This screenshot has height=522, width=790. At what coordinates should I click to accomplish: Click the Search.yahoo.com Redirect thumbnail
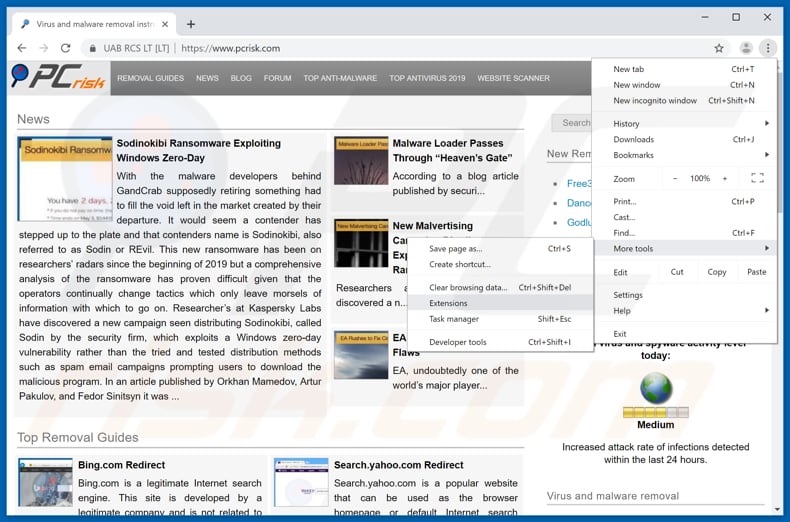(x=301, y=482)
